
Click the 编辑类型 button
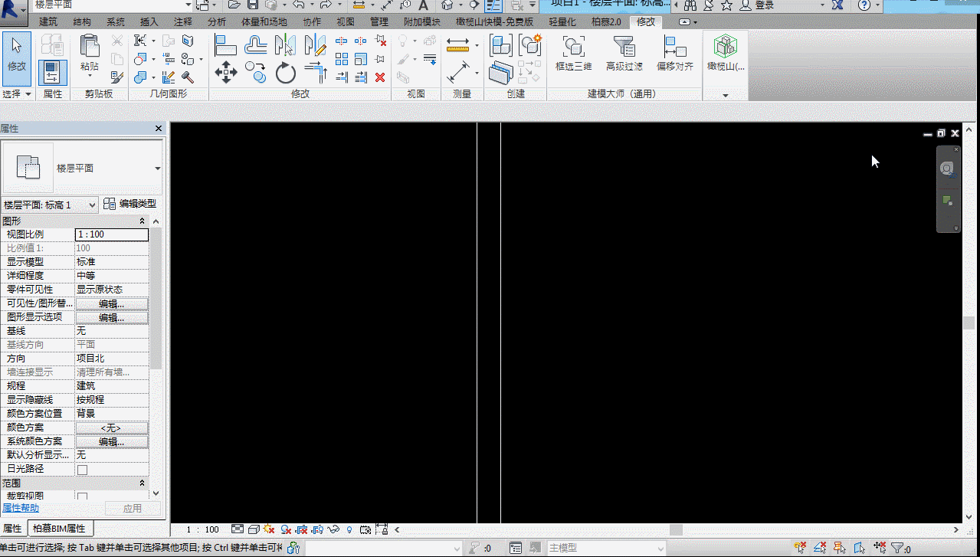click(x=129, y=204)
